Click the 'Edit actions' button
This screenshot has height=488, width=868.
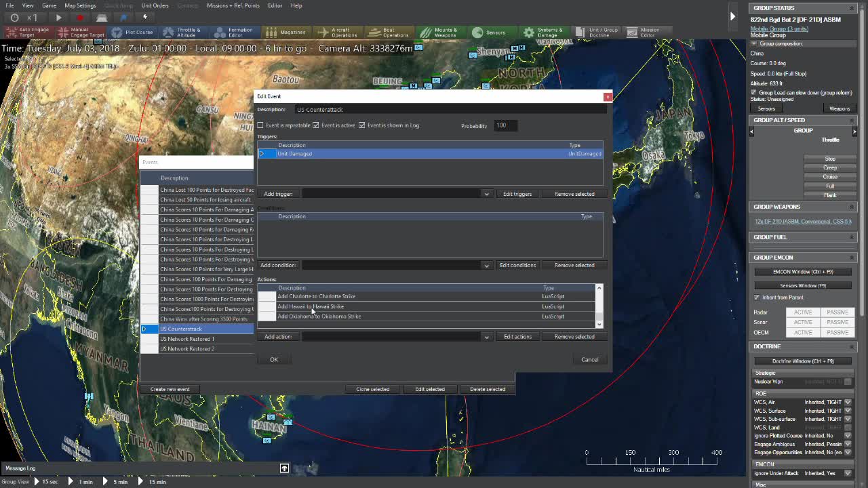pyautogui.click(x=517, y=337)
